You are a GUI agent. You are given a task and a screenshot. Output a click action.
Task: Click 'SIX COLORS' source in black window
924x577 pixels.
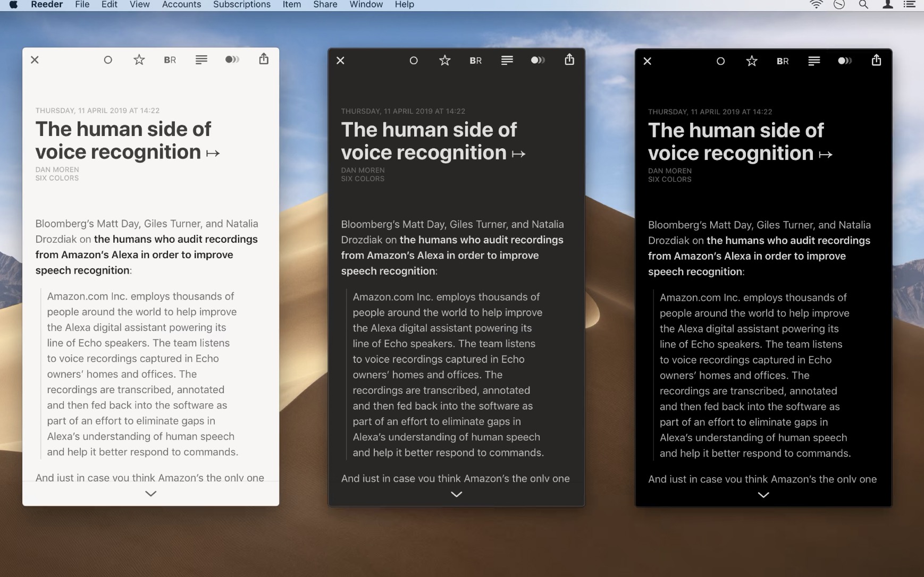coord(670,180)
